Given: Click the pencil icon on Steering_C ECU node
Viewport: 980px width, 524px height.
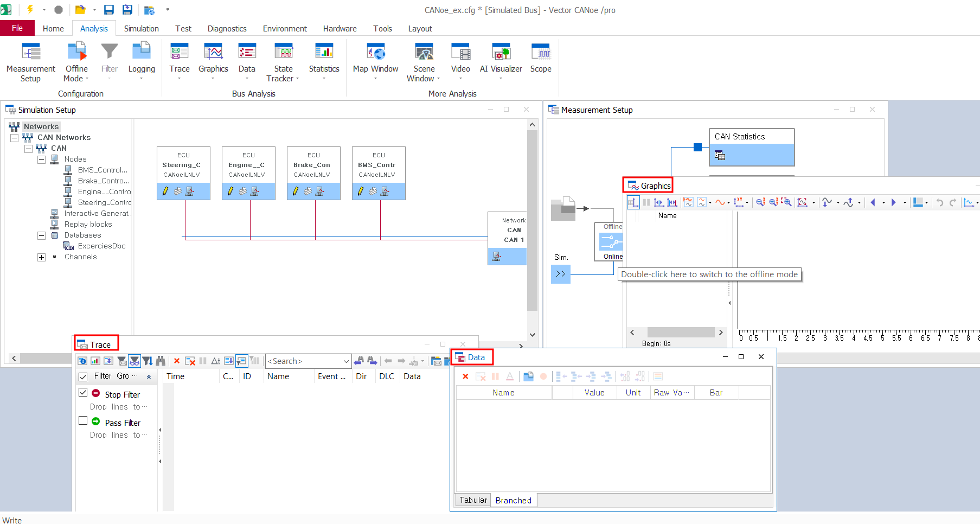Looking at the screenshot, I should coord(165,191).
